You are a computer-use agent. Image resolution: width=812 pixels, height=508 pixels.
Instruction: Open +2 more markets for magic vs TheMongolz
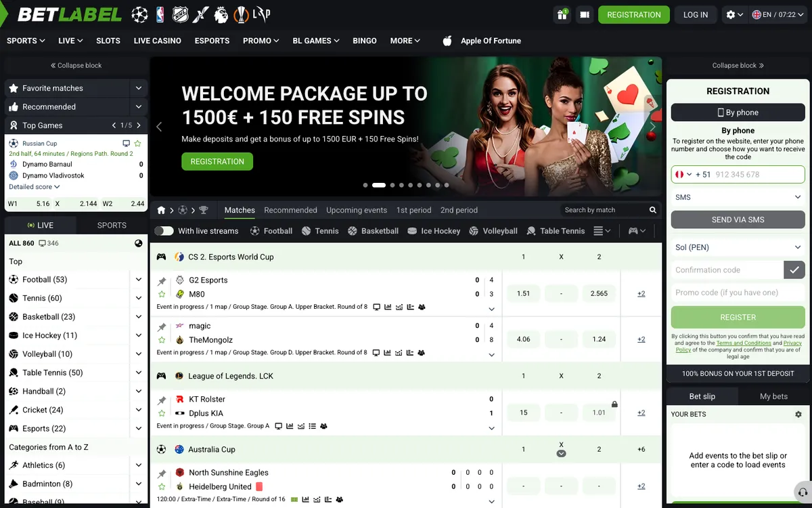tap(641, 340)
